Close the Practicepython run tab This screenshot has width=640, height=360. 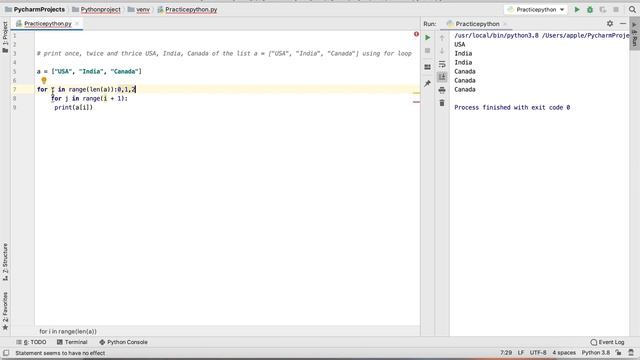[505, 24]
